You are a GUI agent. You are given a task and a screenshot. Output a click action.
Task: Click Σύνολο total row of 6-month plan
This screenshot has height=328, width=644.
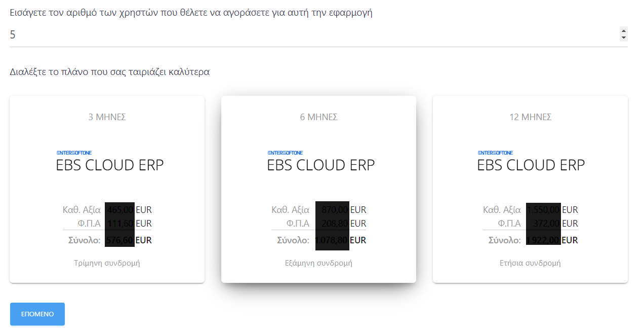click(x=318, y=240)
